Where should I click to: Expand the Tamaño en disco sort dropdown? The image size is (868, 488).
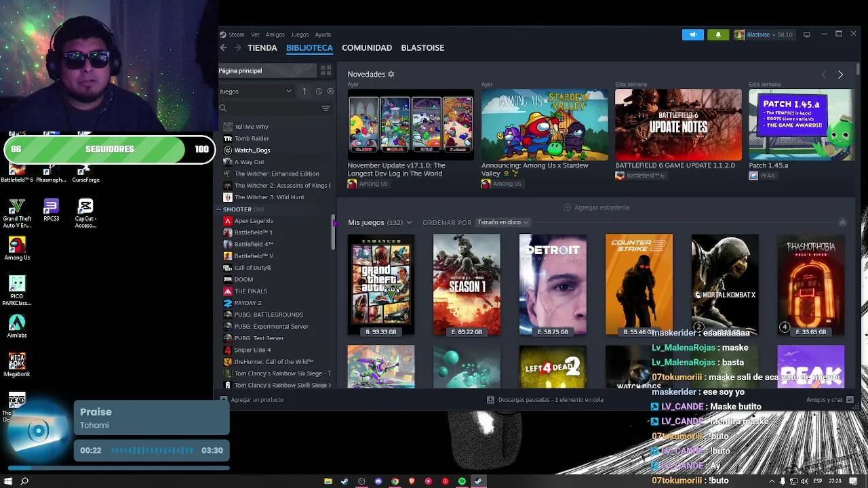coord(502,222)
